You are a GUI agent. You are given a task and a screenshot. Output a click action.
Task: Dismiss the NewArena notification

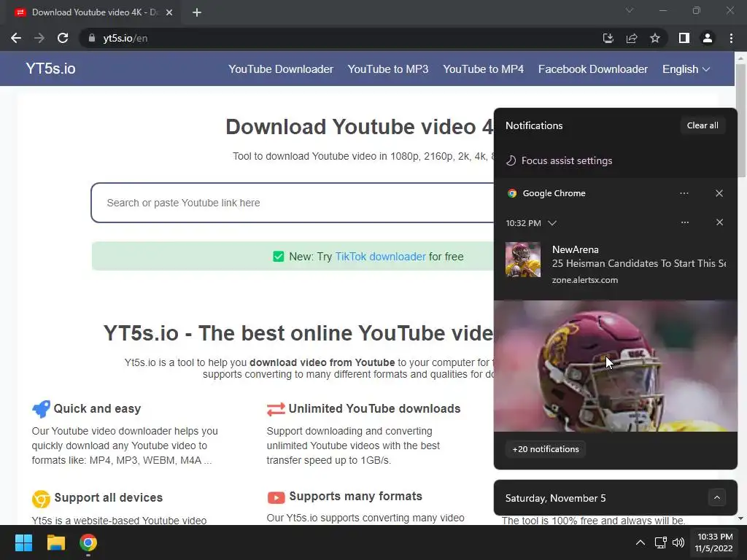(x=720, y=222)
